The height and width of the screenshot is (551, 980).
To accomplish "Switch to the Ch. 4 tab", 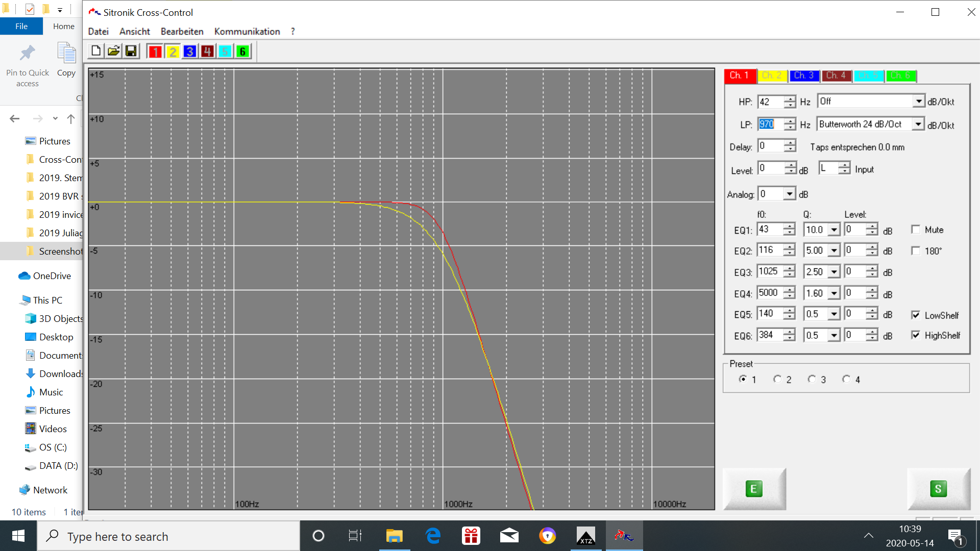I will tap(836, 76).
